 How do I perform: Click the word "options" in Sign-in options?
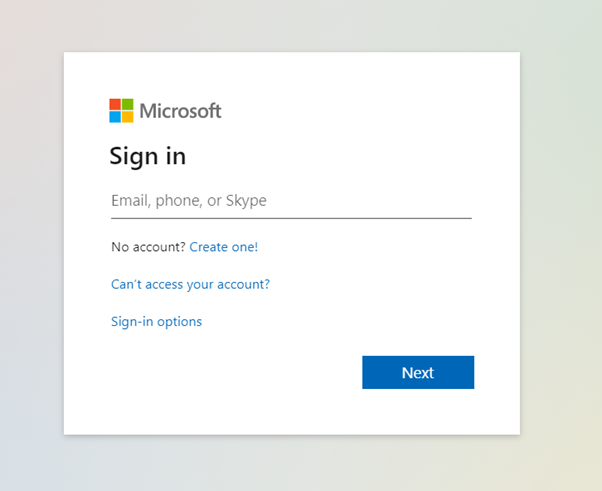[x=179, y=322]
